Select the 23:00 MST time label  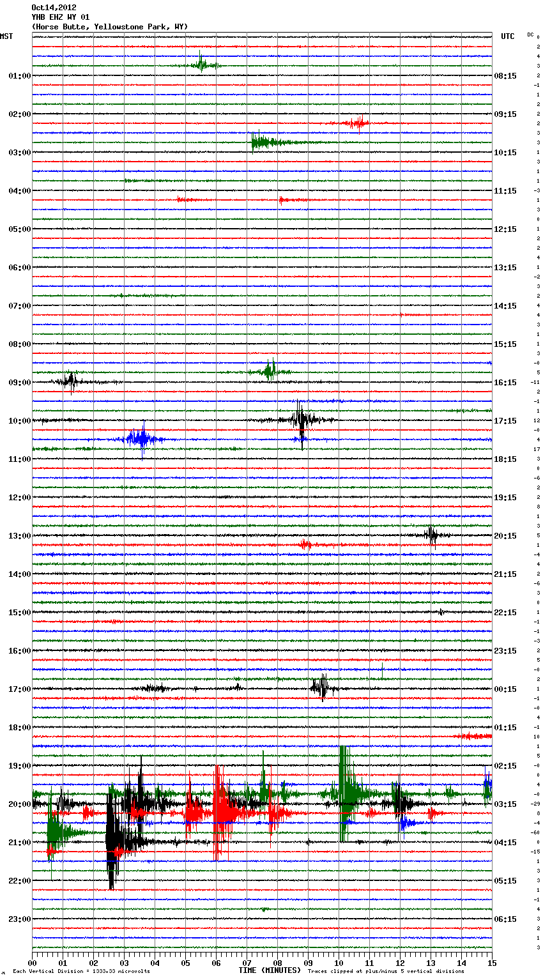click(20, 919)
